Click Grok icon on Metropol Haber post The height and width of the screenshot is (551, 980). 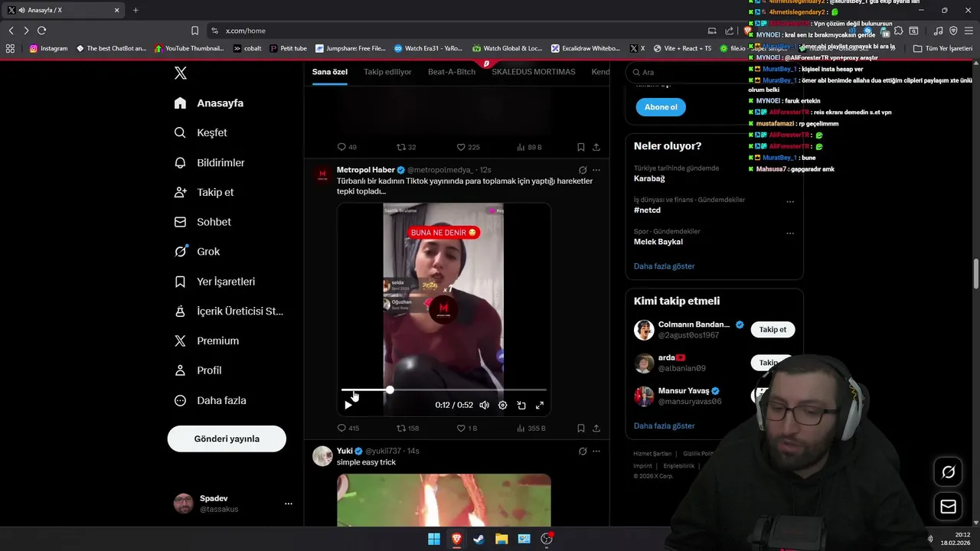(x=583, y=170)
